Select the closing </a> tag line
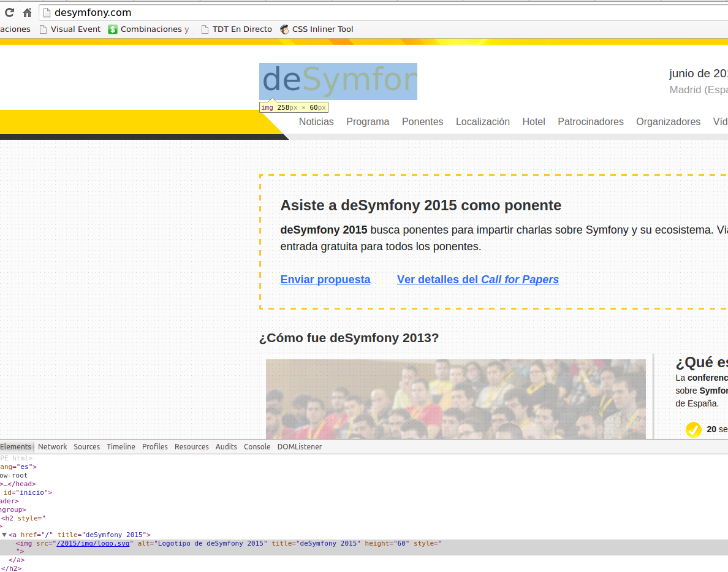This screenshot has height=572, width=728. [x=17, y=560]
